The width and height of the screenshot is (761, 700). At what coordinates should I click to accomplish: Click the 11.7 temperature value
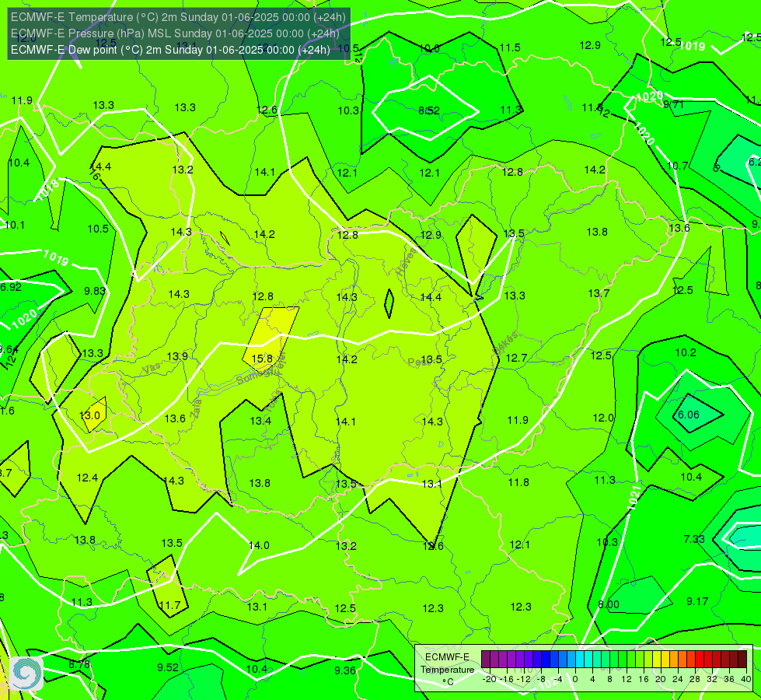169,605
